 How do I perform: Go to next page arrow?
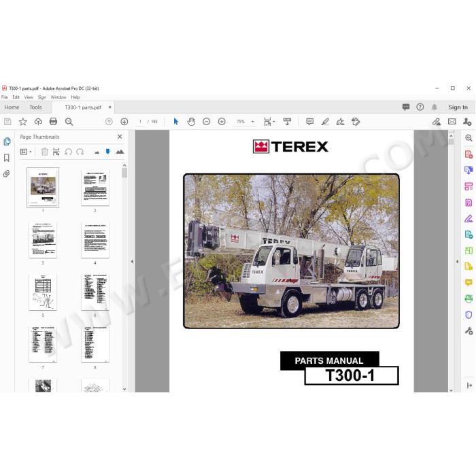pyautogui.click(x=124, y=122)
